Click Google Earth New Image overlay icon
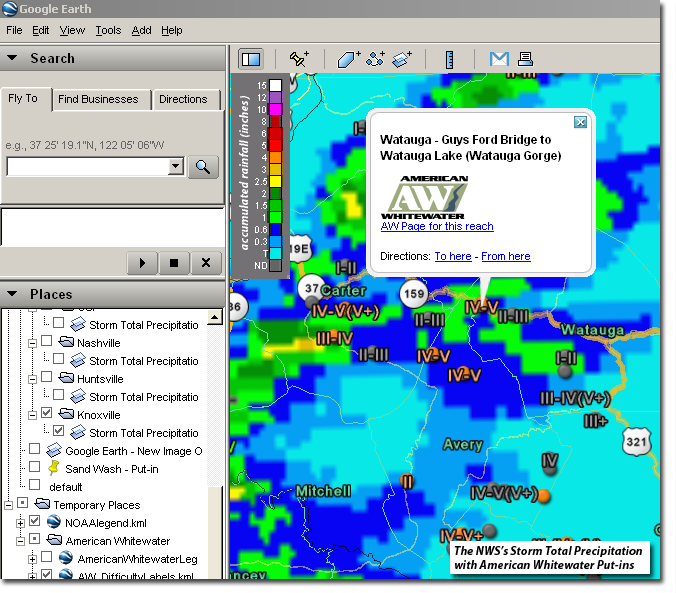Screen dimensions: 676x593 click(x=54, y=450)
